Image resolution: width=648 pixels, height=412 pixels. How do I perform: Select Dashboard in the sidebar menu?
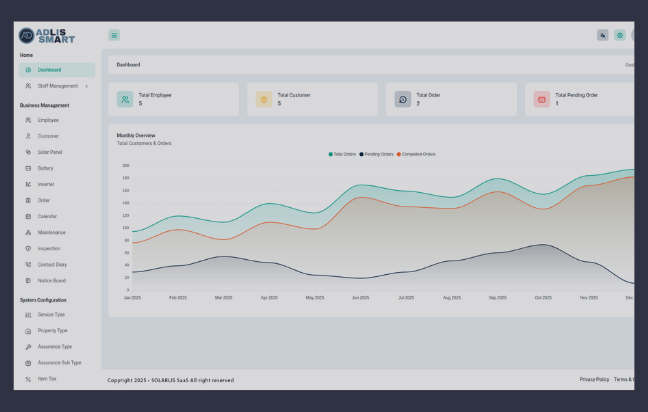[49, 70]
